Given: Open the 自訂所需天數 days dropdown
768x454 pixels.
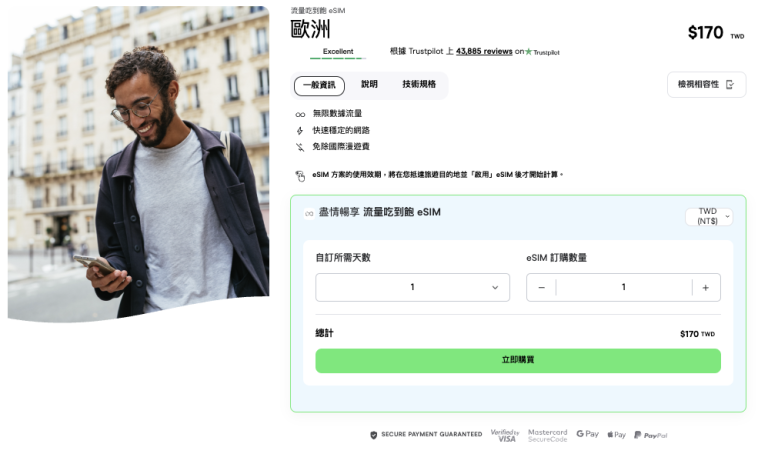Looking at the screenshot, I should (x=412, y=287).
